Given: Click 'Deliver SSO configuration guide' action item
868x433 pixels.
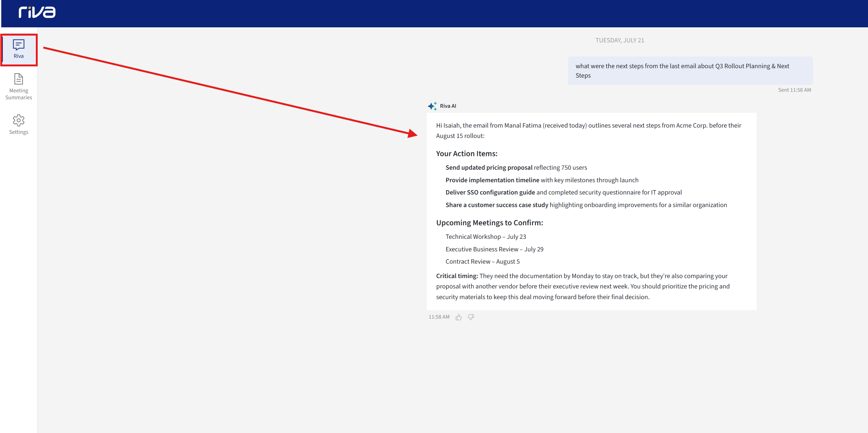Looking at the screenshot, I should 563,193.
